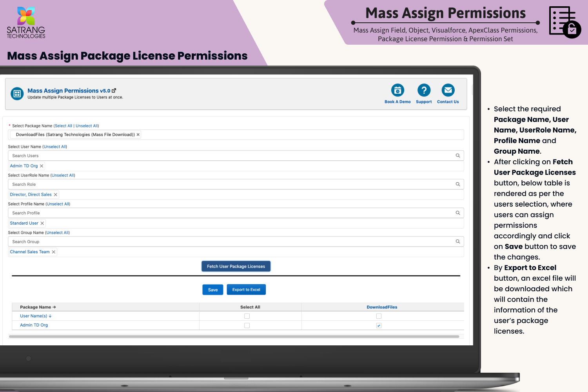The width and height of the screenshot is (588, 392).
Task: Uncheck DownloadFiles for Admin TD Org
Action: tap(379, 325)
